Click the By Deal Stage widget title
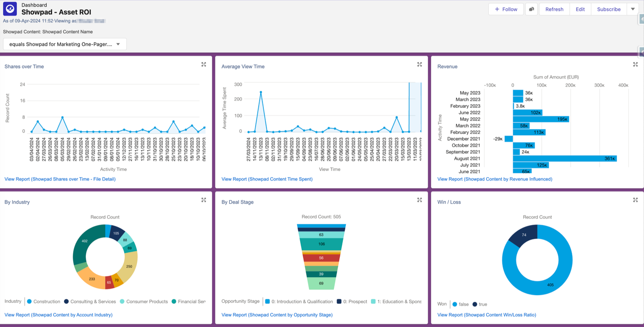The width and height of the screenshot is (644, 327). 238,202
